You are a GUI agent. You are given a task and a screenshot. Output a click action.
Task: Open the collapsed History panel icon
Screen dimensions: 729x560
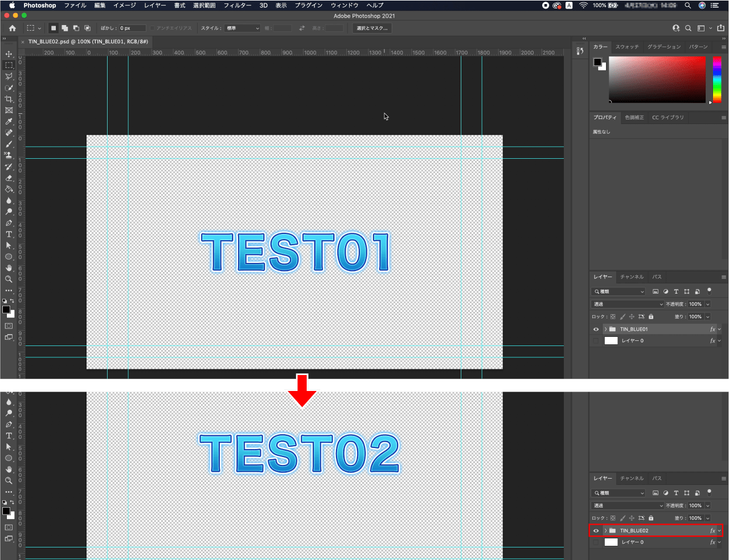tap(580, 51)
